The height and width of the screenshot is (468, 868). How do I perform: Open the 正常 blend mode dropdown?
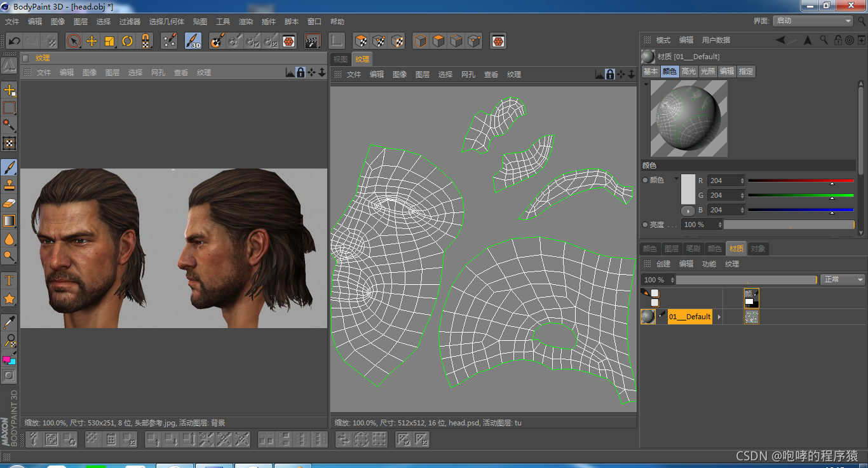pyautogui.click(x=843, y=280)
